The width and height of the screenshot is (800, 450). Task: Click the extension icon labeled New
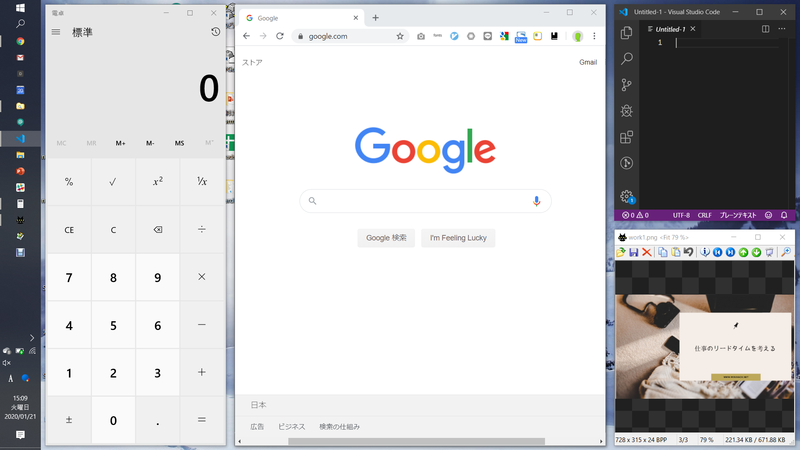click(x=521, y=37)
